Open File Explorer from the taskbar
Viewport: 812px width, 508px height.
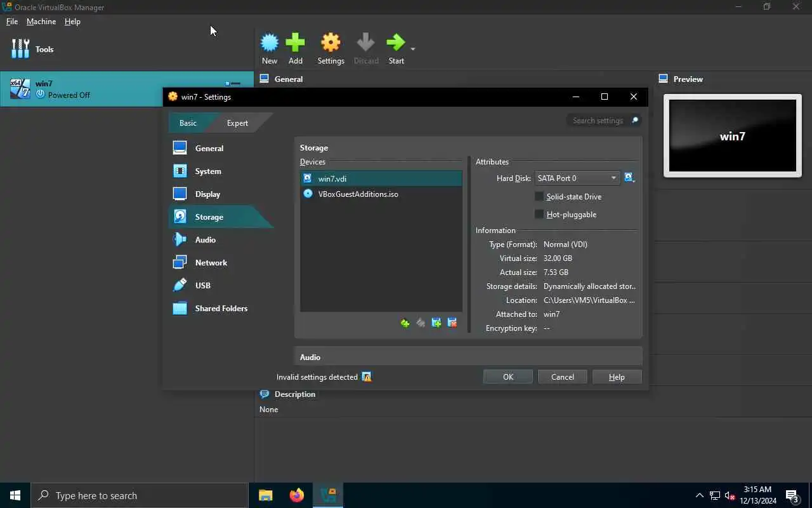point(266,495)
